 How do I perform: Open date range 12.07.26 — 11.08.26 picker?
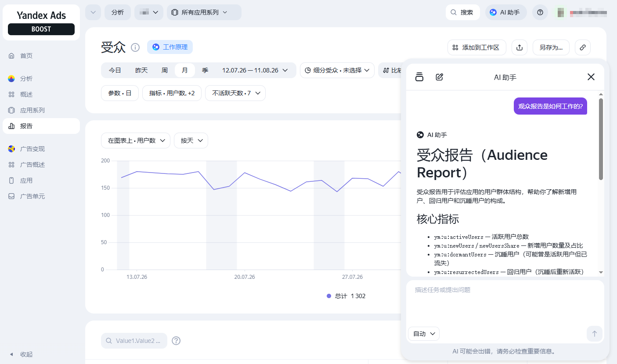click(255, 70)
